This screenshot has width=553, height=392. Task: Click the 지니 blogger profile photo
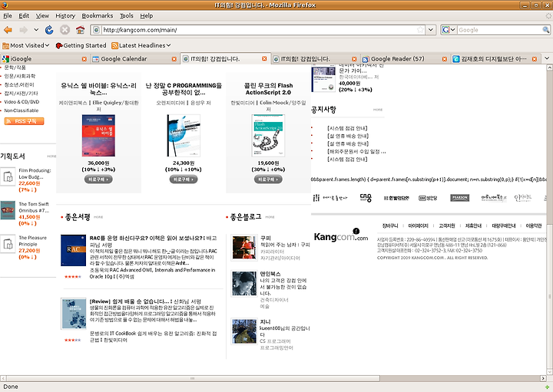(244, 331)
